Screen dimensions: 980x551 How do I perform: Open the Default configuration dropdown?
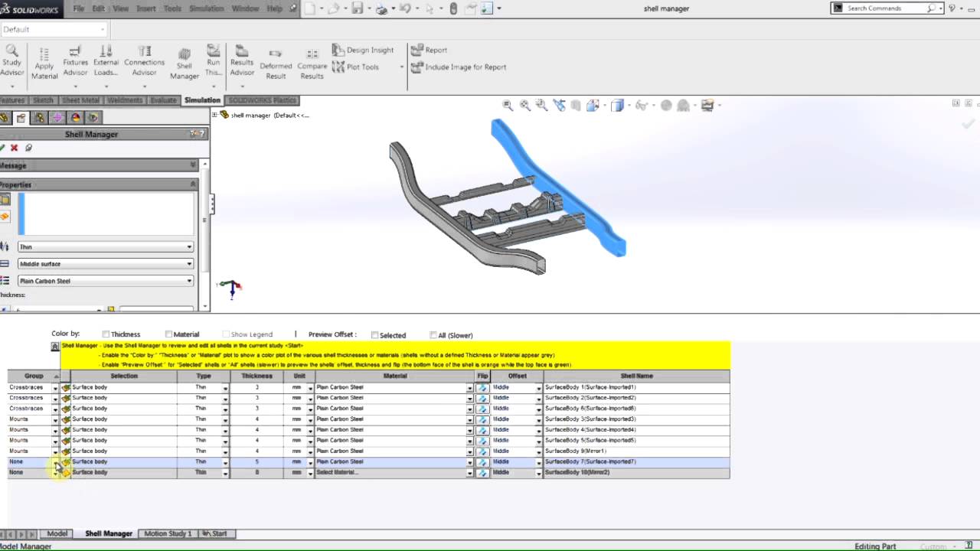tap(54, 29)
